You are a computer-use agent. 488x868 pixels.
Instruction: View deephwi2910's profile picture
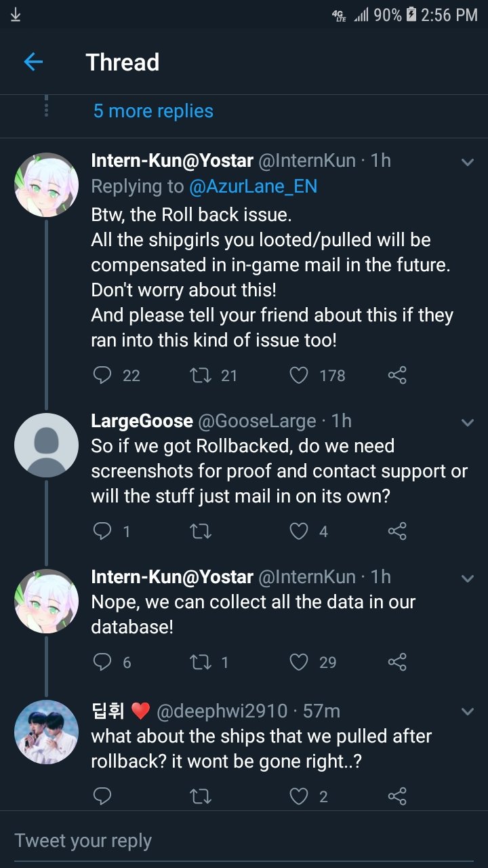[46, 732]
